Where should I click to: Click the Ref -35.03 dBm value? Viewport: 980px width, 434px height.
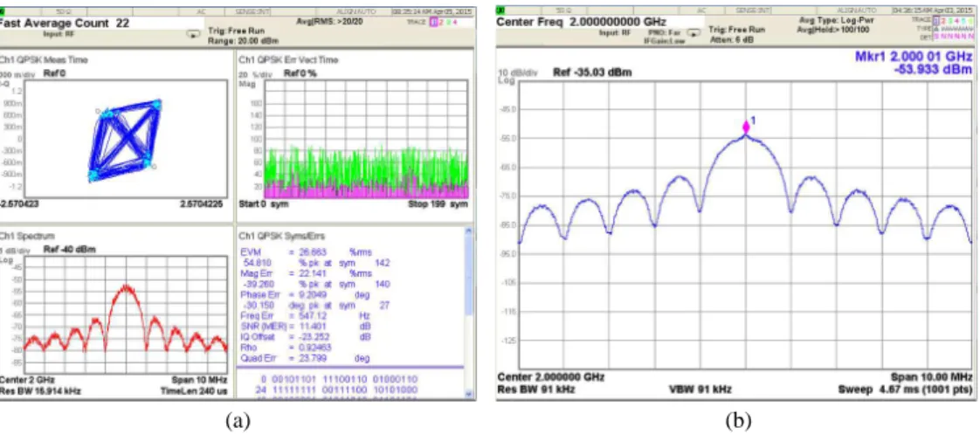click(x=592, y=72)
